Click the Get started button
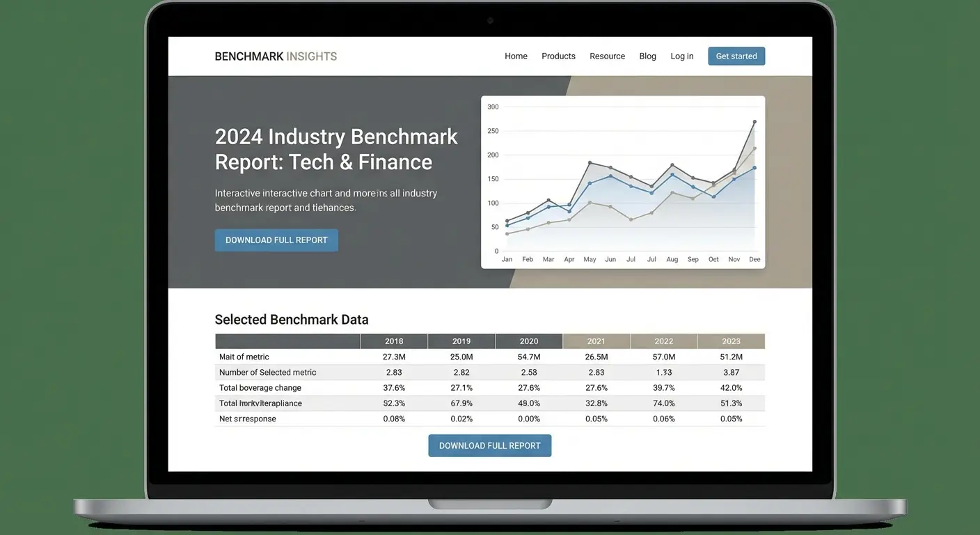980x535 pixels. coord(736,56)
